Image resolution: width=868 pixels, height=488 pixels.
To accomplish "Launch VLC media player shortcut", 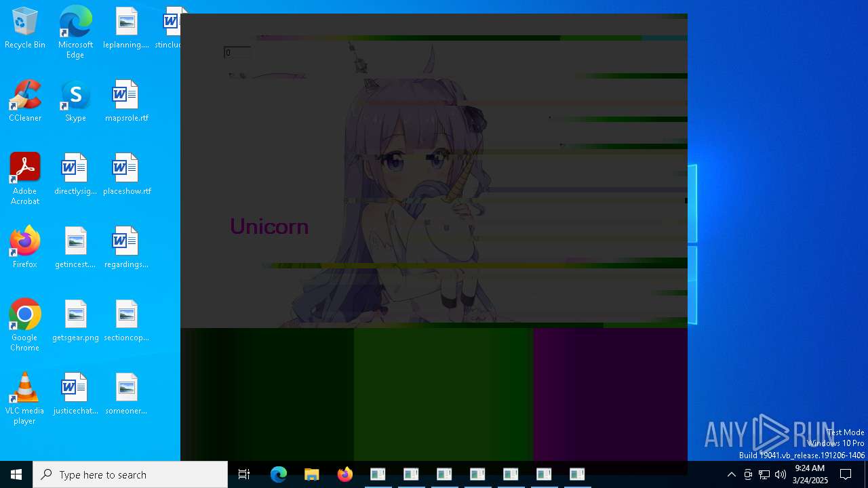I will [25, 399].
